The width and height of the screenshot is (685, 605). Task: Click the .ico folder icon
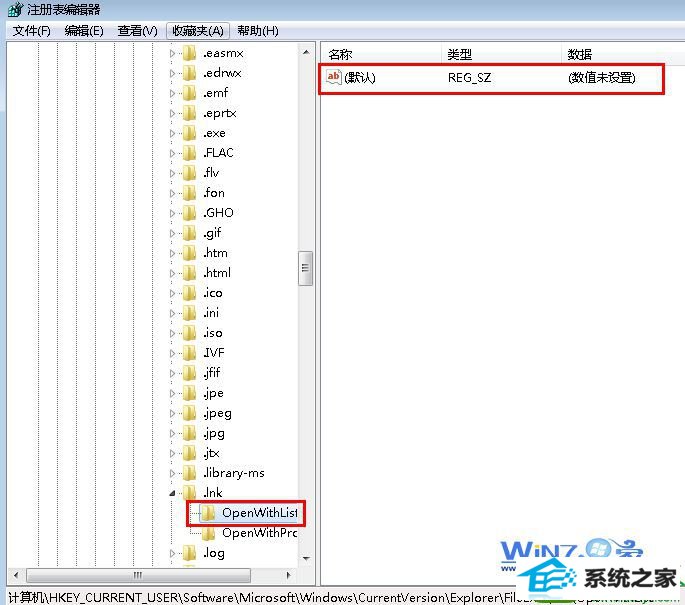tap(190, 293)
